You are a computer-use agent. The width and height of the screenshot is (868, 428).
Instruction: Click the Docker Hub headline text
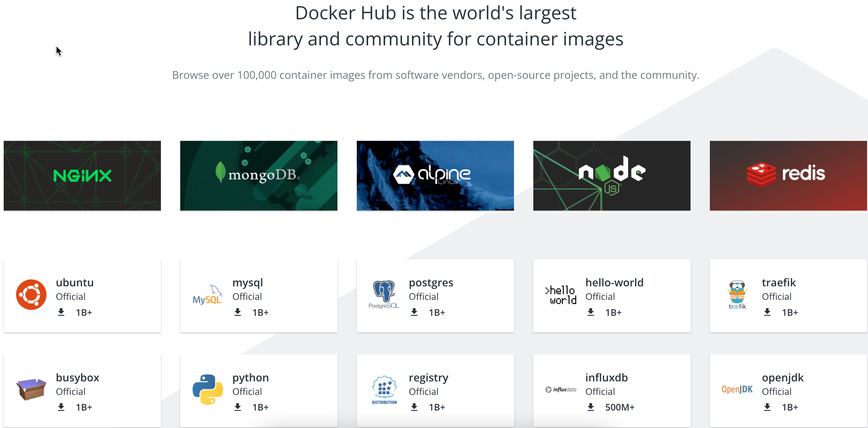tap(436, 26)
